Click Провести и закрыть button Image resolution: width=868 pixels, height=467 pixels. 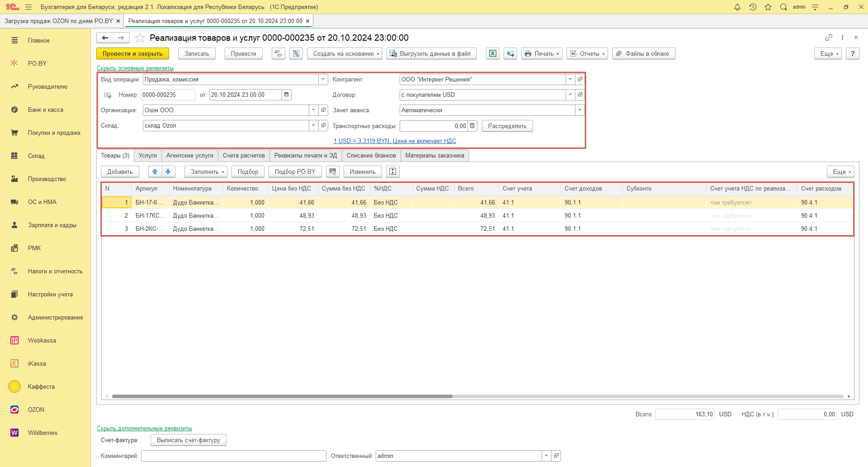(132, 54)
